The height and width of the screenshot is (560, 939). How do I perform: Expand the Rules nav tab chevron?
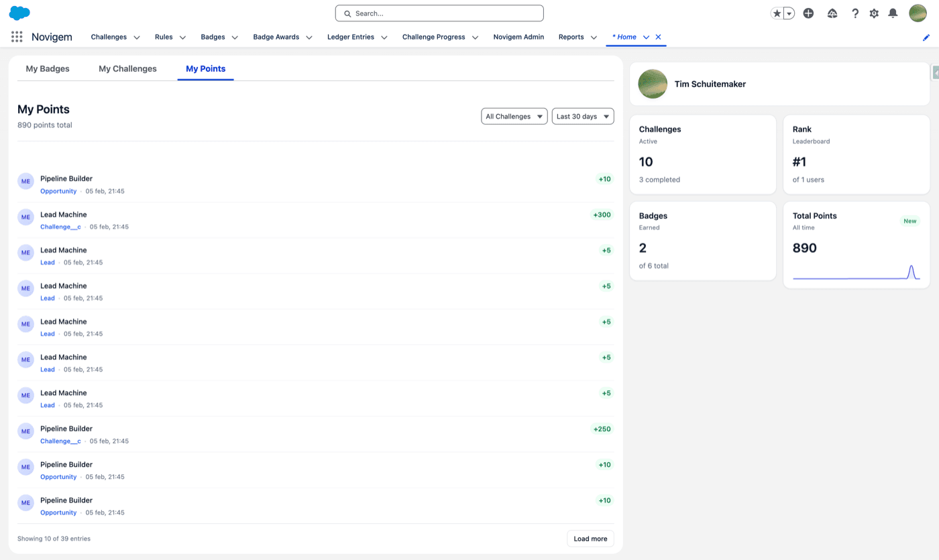182,38
